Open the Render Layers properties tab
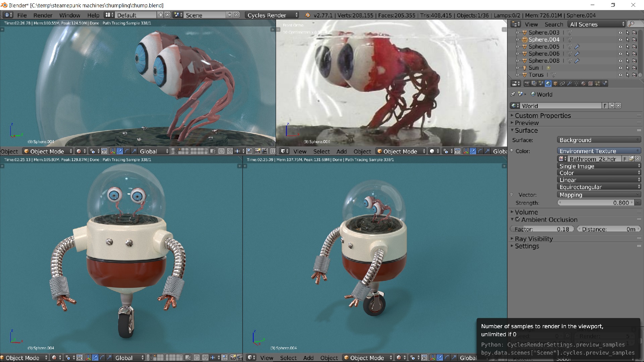Image resolution: width=644 pixels, height=362 pixels. (x=534, y=83)
